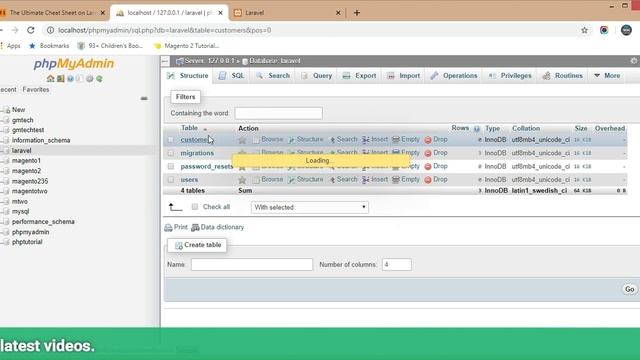Click Rows help info icon

476,129
